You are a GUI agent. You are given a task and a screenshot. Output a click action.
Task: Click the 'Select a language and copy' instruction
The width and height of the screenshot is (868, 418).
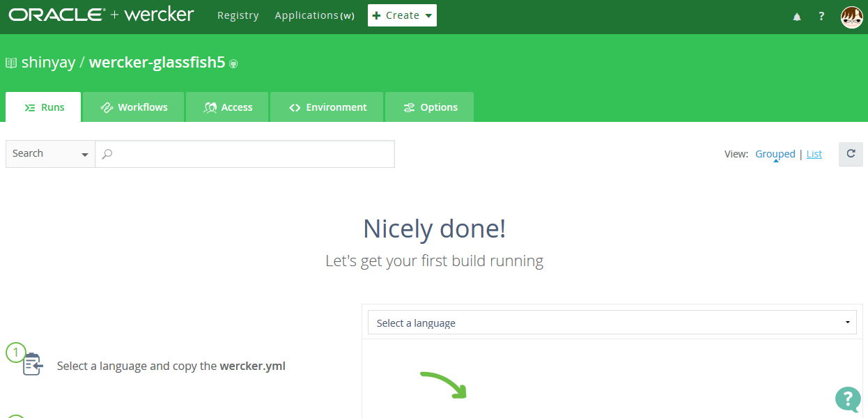pos(171,366)
